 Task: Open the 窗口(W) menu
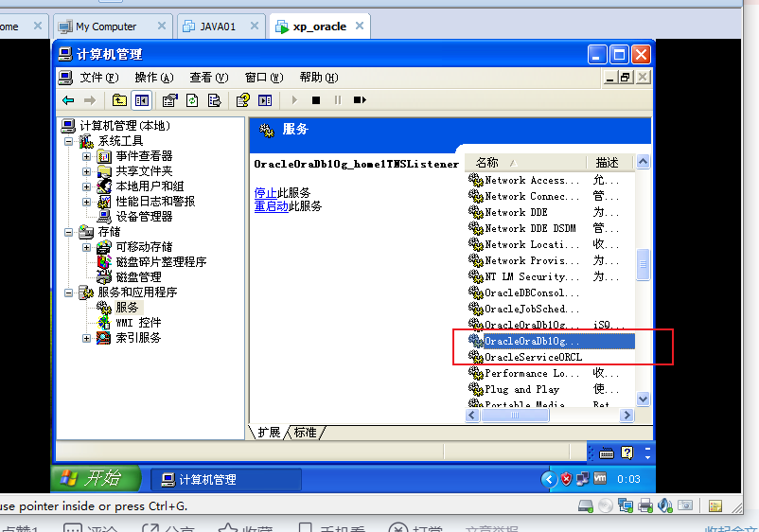(x=264, y=78)
